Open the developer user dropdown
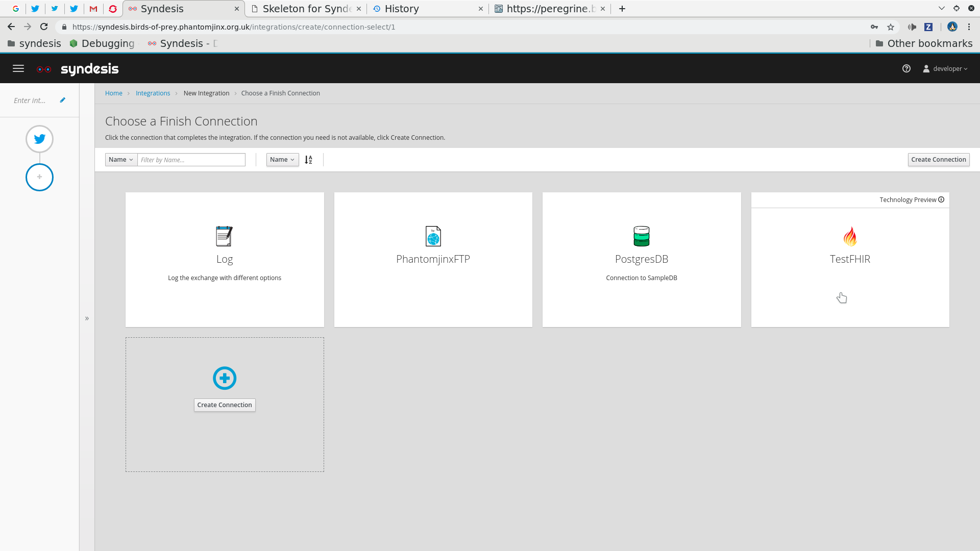Viewport: 980px width, 551px height. click(x=945, y=69)
